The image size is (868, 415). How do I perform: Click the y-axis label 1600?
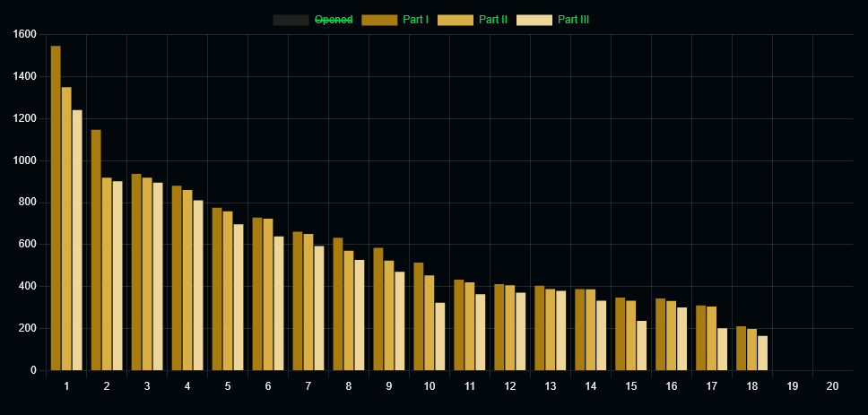tap(24, 35)
